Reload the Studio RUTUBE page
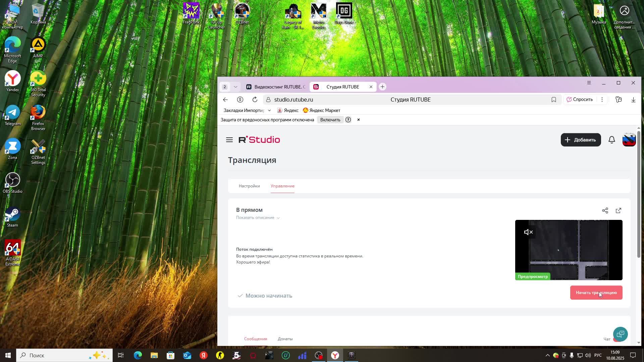Screen dimensions: 644x362 point(255,100)
